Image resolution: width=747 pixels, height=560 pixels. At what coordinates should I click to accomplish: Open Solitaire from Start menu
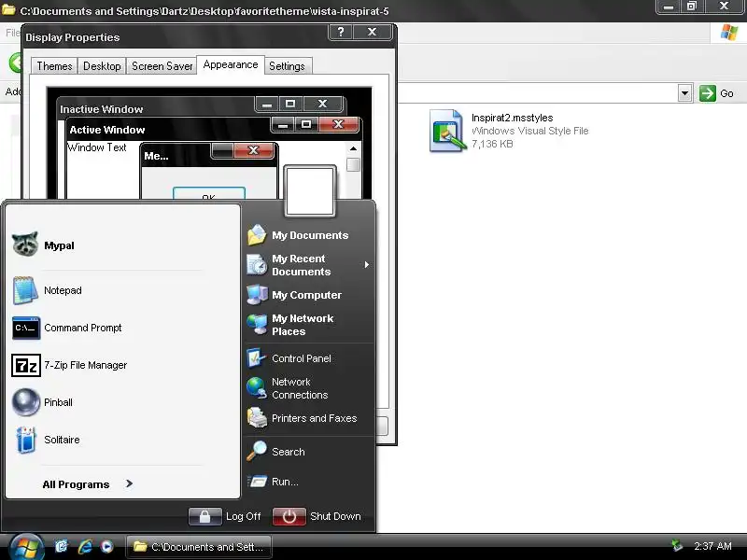[x=45, y=440]
